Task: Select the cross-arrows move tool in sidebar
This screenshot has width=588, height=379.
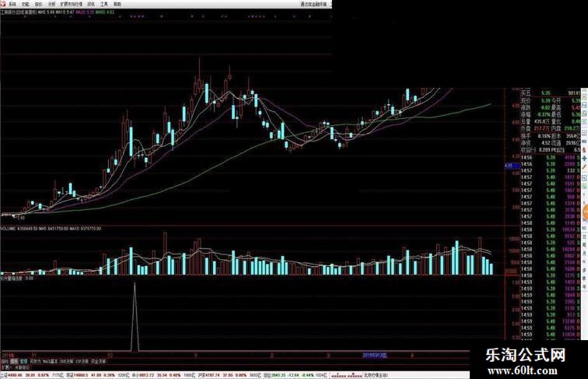Action: (x=585, y=158)
